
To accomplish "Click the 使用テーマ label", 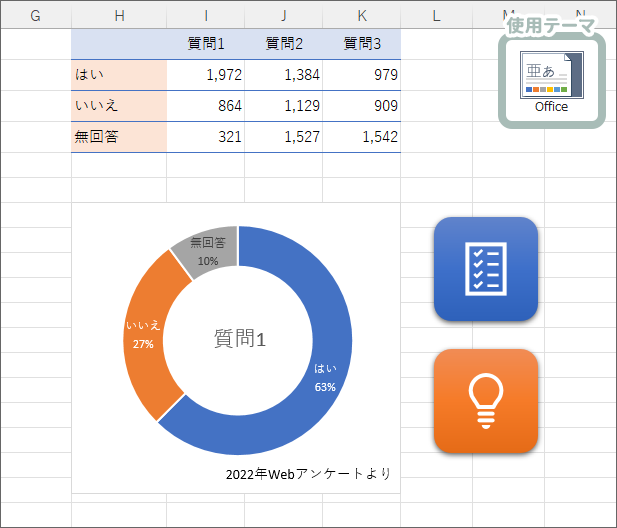I will tap(551, 26).
